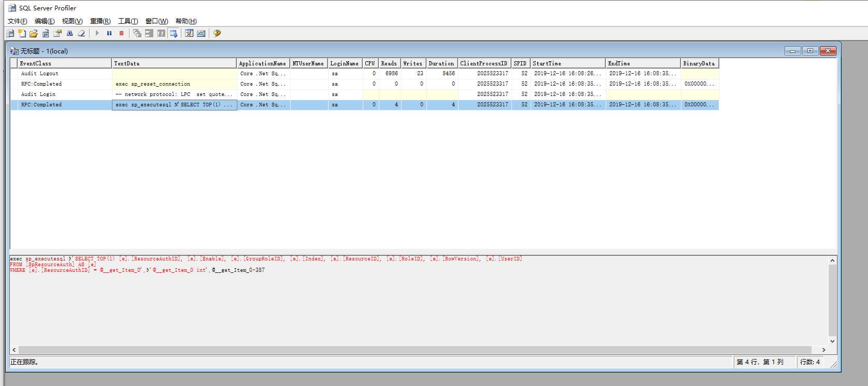Click the trace window icon beside 无标题

tap(15, 51)
